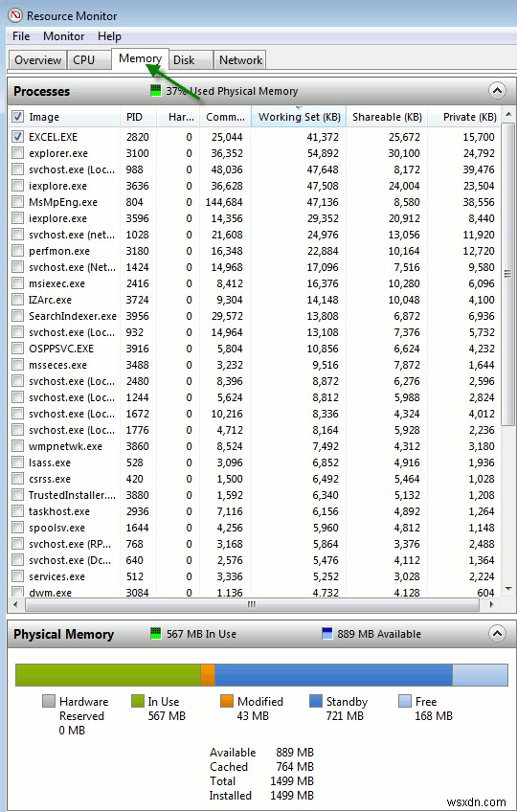The width and height of the screenshot is (517, 812).
Task: Click the blue 889 MB Available icon
Action: click(x=326, y=633)
